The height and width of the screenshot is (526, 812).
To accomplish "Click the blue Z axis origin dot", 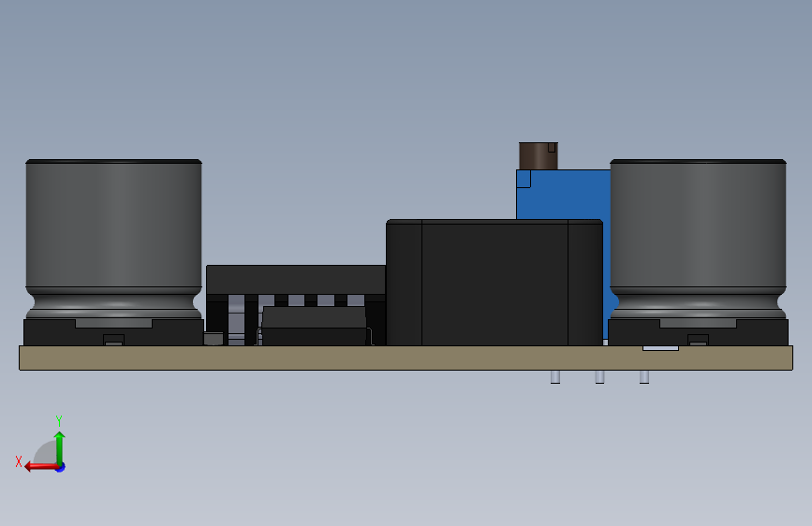I will [61, 467].
